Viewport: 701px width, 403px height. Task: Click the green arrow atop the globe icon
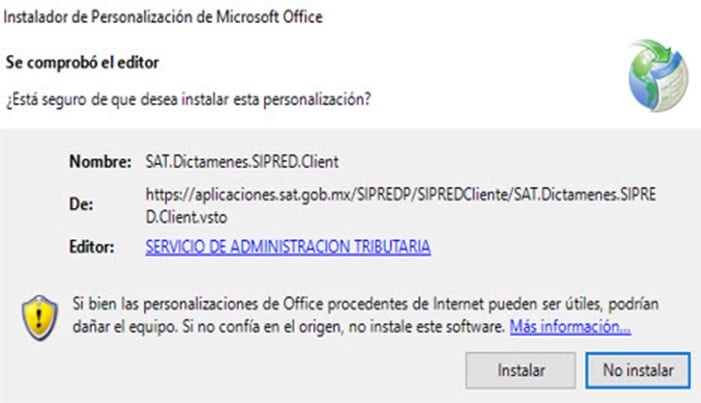click(x=656, y=53)
